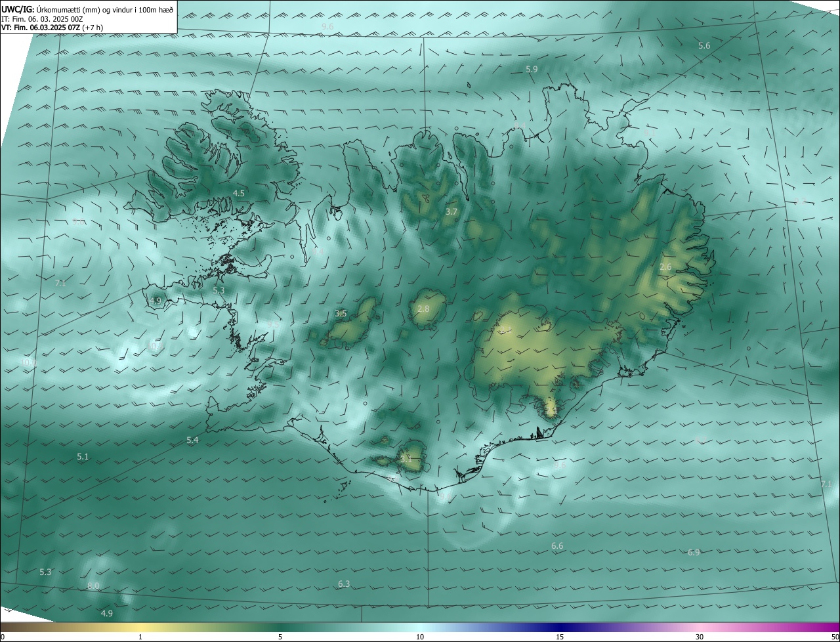Click the 8.0 value on the map

click(93, 586)
